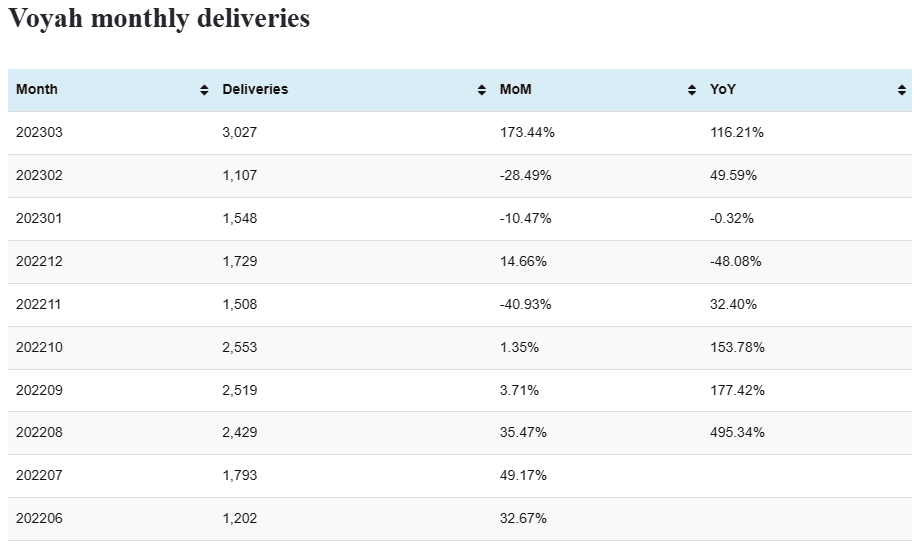The width and height of the screenshot is (922, 544).
Task: Click the MoM column header label
Action: click(x=516, y=90)
